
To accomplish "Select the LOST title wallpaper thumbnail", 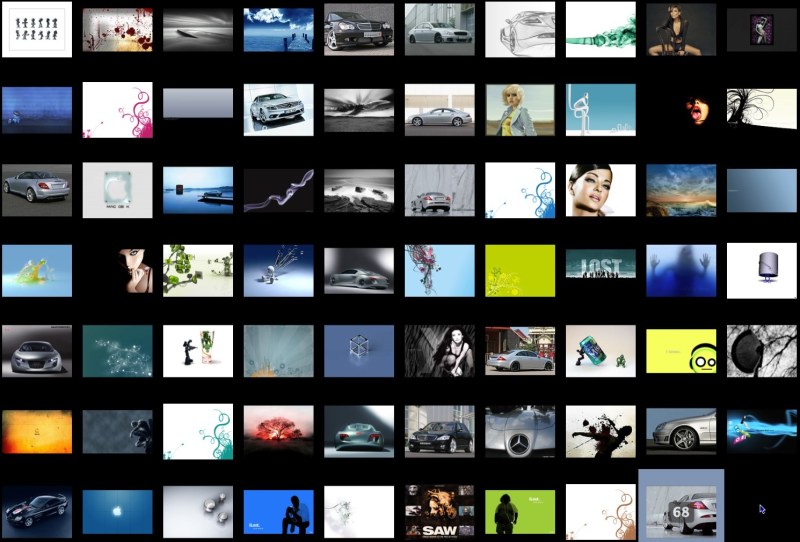I will (601, 263).
